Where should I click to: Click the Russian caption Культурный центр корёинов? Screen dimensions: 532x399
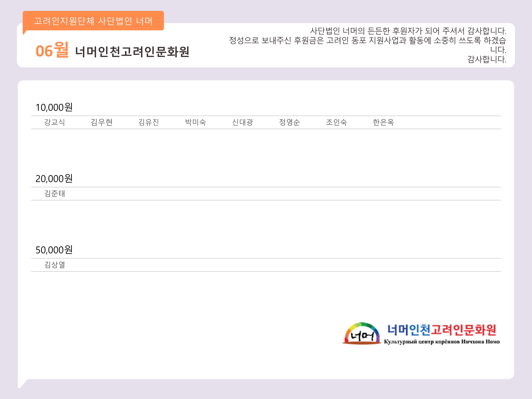click(x=442, y=342)
